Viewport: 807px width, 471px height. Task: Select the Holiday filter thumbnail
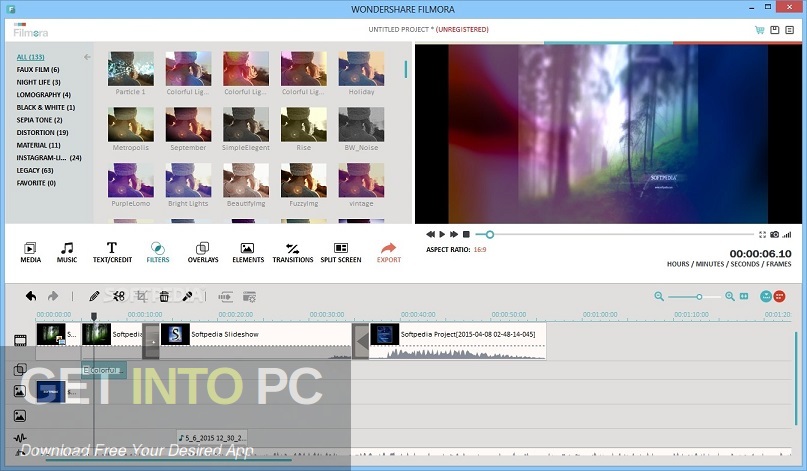click(361, 68)
